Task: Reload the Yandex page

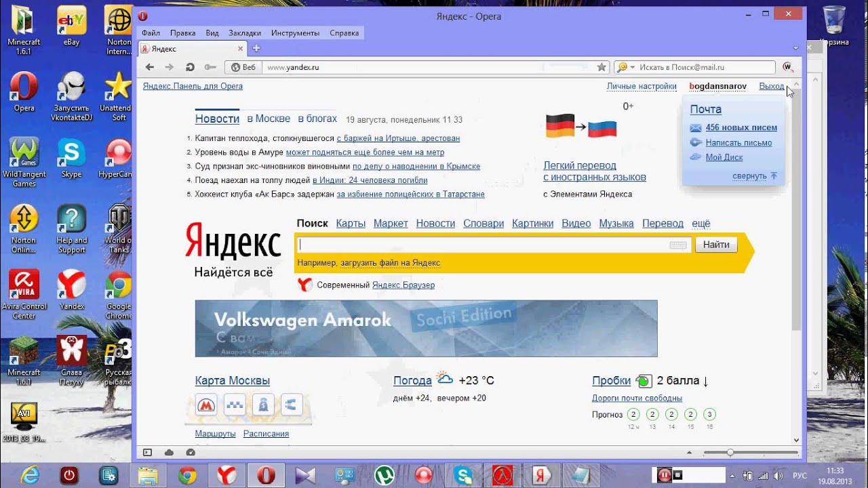Action: (190, 67)
